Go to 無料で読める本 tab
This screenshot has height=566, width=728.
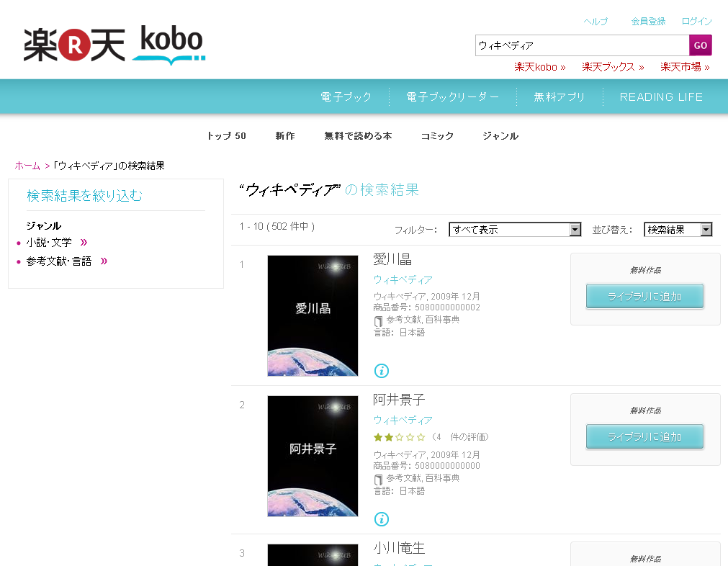(358, 135)
